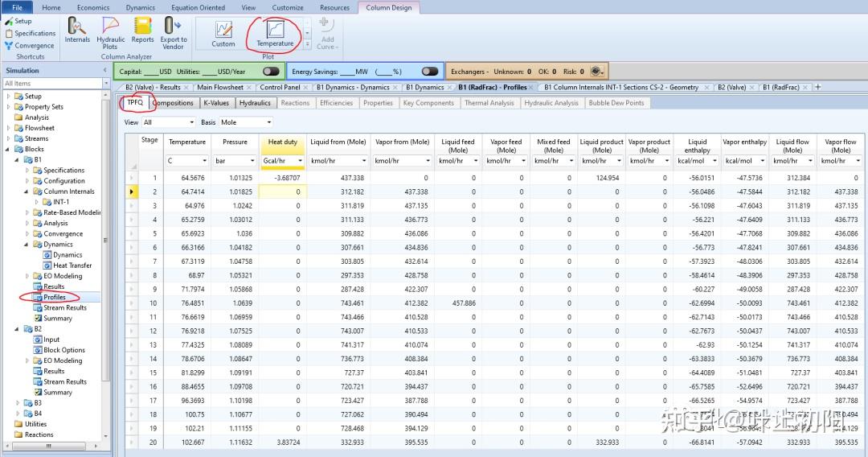Open the blue File menu button
This screenshot has height=457, width=868.
pyautogui.click(x=17, y=7)
